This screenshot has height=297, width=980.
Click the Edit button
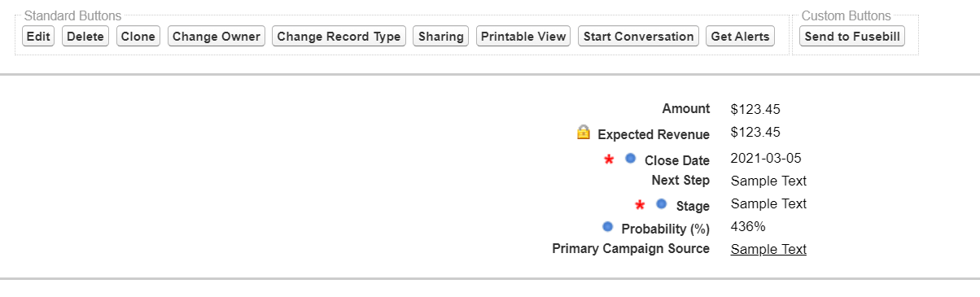(38, 37)
